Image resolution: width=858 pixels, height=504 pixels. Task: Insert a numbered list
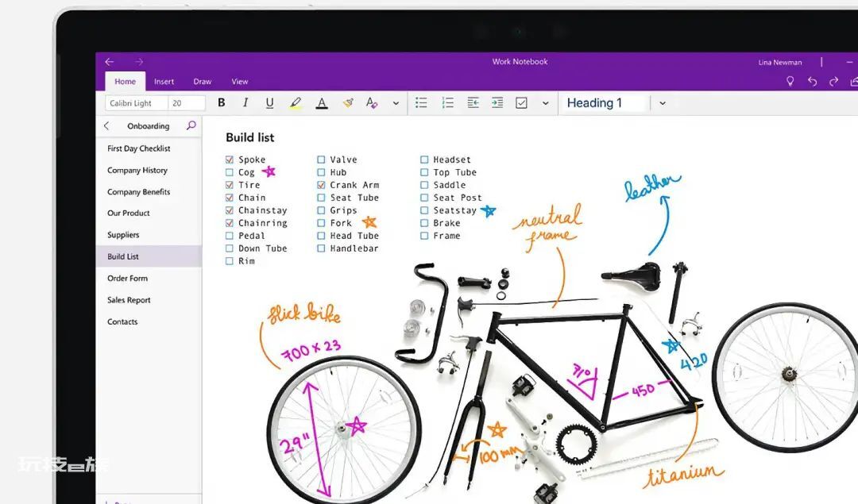(447, 102)
